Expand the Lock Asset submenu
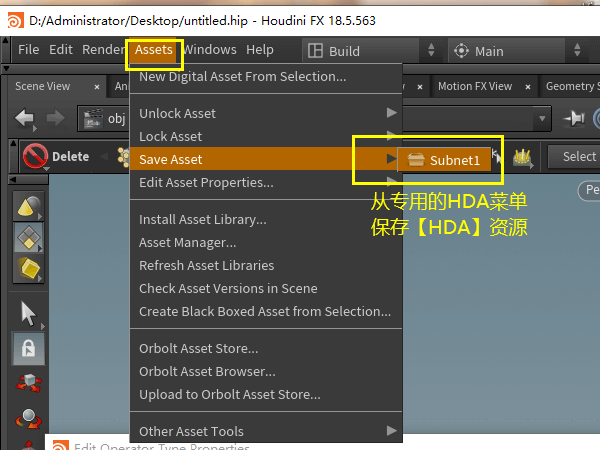This screenshot has width=600, height=450. 266,136
